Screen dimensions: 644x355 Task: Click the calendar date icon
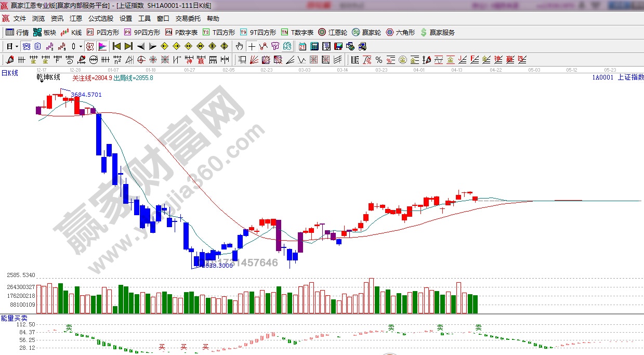click(303, 46)
